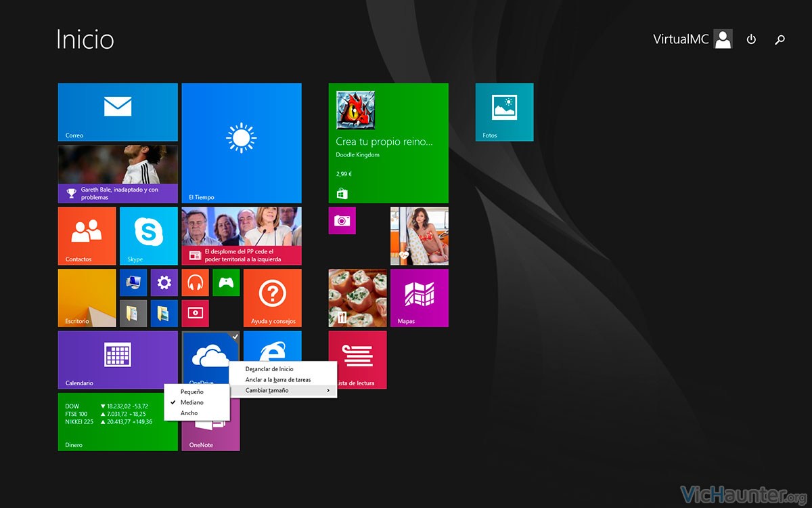Open the Gareth Bale sports news tile
The image size is (812, 508).
tap(118, 174)
